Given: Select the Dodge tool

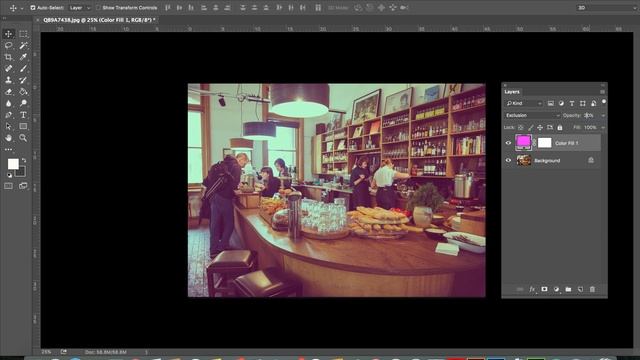Looking at the screenshot, I should (x=23, y=103).
